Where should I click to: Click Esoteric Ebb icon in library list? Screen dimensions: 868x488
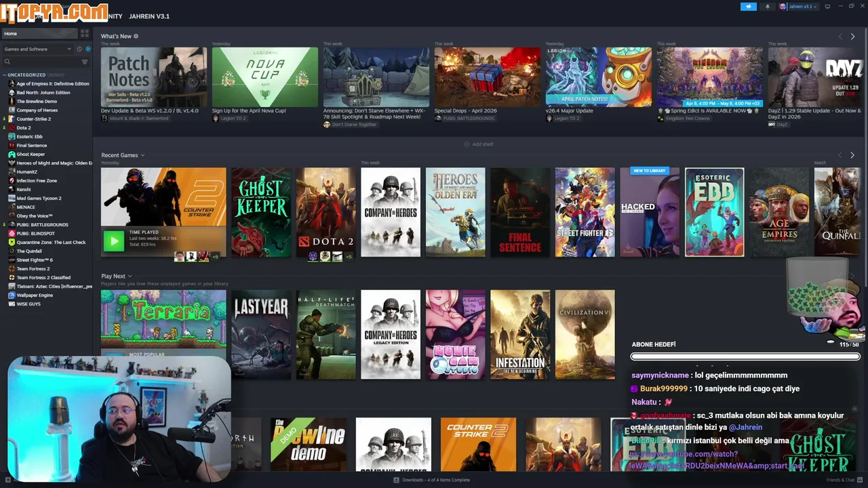pos(12,136)
